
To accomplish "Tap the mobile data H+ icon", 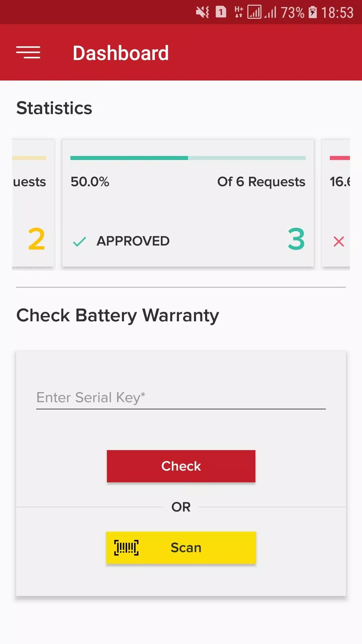I will [x=239, y=12].
